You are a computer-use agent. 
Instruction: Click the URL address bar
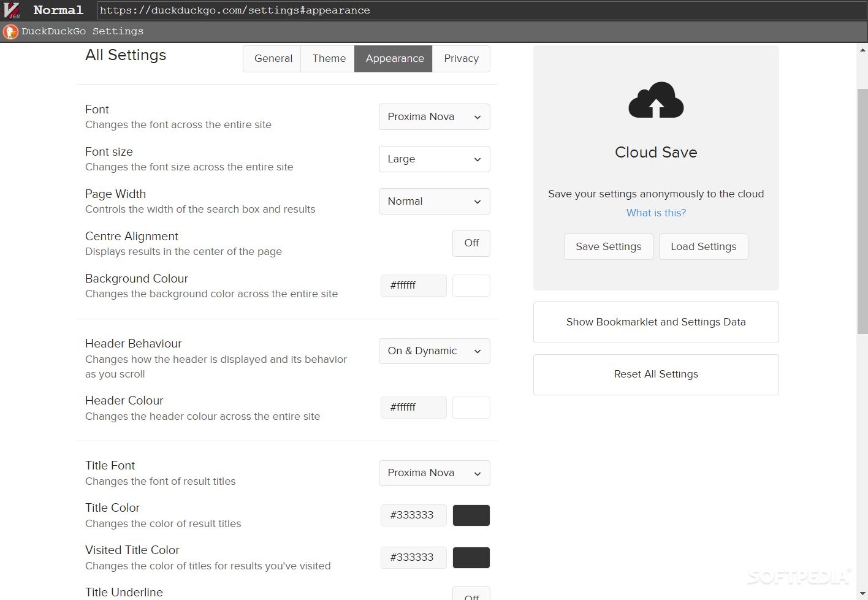(481, 10)
